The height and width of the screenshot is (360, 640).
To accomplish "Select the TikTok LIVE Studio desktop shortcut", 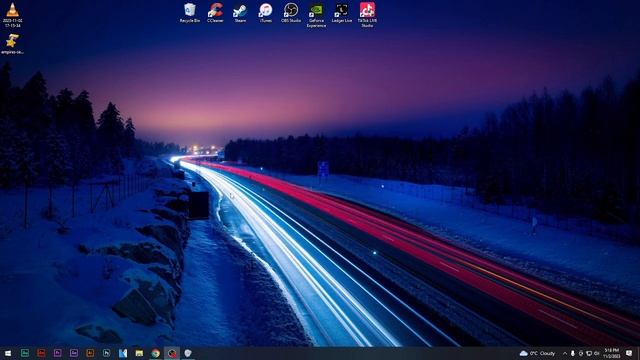I will pos(367,16).
